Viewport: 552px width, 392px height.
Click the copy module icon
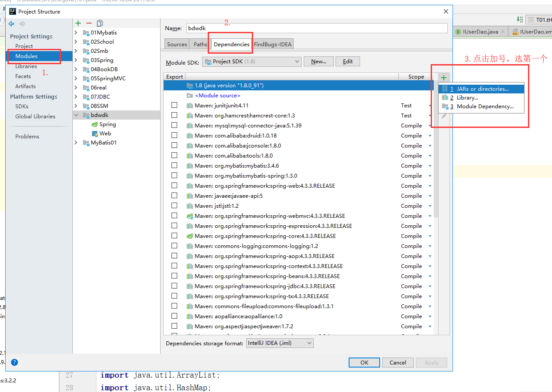[x=100, y=23]
